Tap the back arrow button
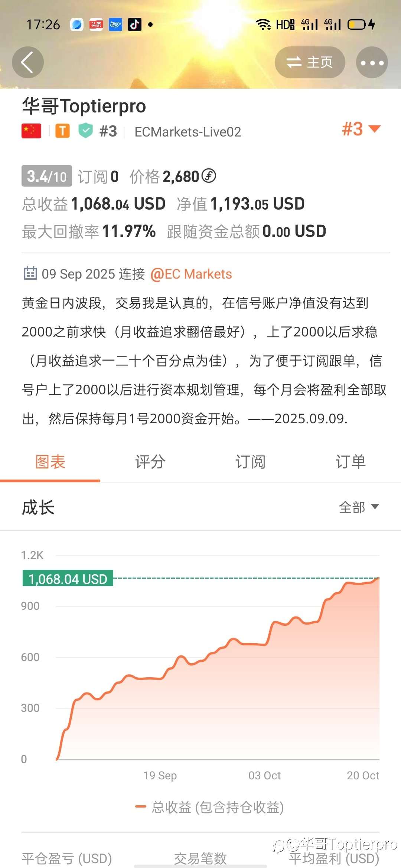 click(28, 62)
